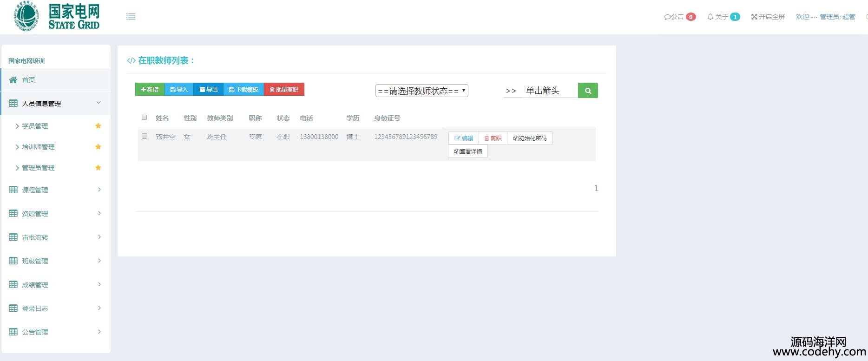Expand the 班级管理 sidebar menu
The height and width of the screenshot is (361, 868).
click(x=55, y=261)
